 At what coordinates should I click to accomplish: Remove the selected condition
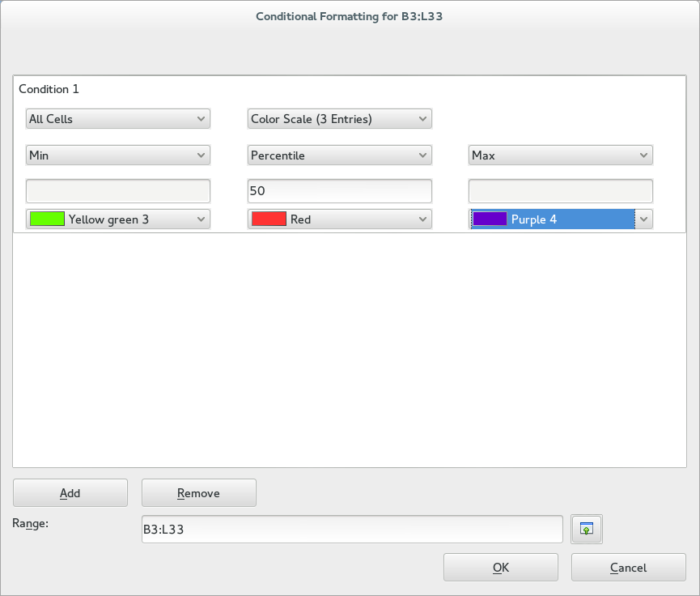[198, 493]
